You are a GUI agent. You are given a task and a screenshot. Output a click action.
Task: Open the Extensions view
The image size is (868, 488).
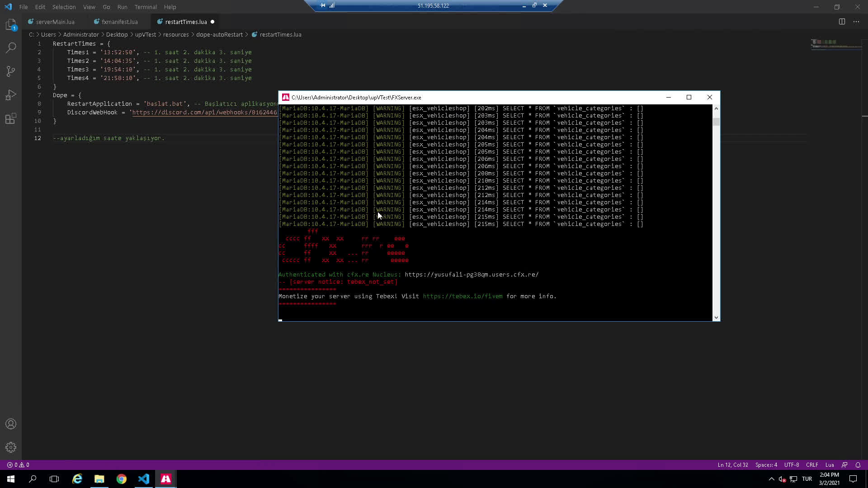[11, 118]
